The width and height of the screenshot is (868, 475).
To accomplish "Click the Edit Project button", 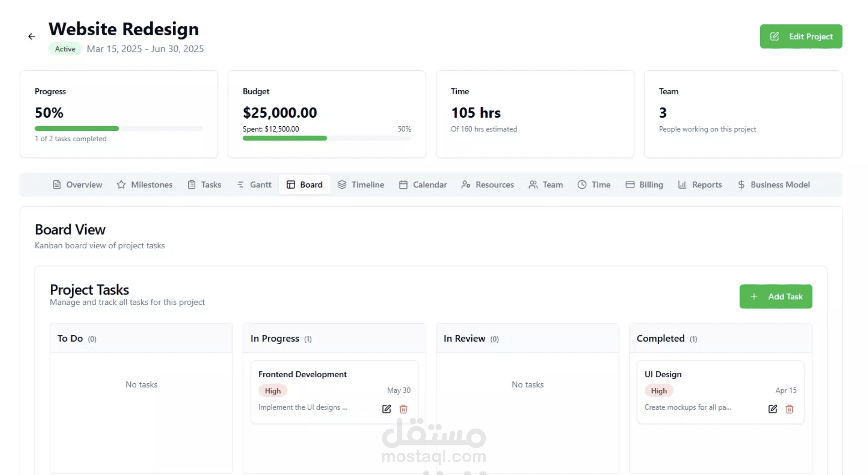I will pyautogui.click(x=801, y=36).
